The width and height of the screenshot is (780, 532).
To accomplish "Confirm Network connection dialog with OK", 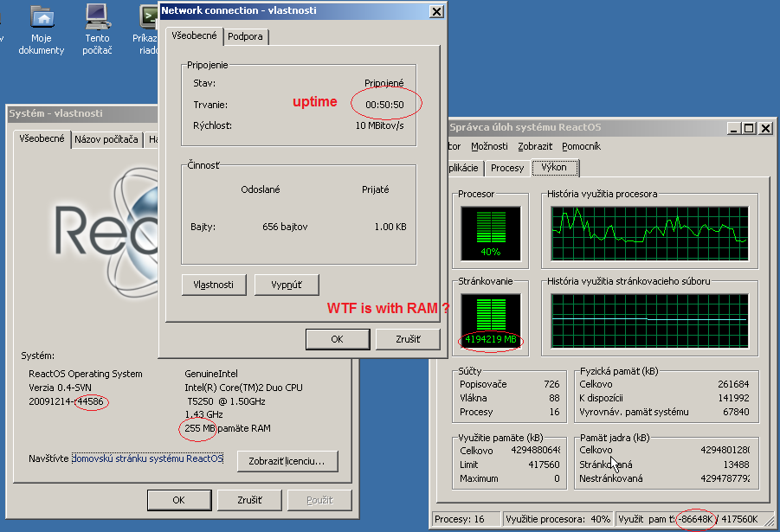I will (338, 339).
